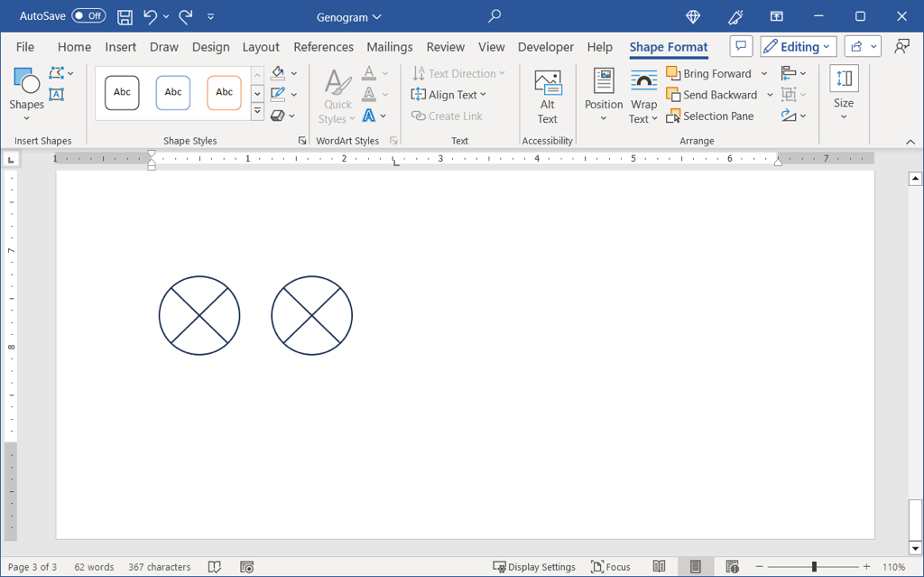The image size is (924, 577).
Task: Click the Bring Forward button
Action: [x=709, y=73]
